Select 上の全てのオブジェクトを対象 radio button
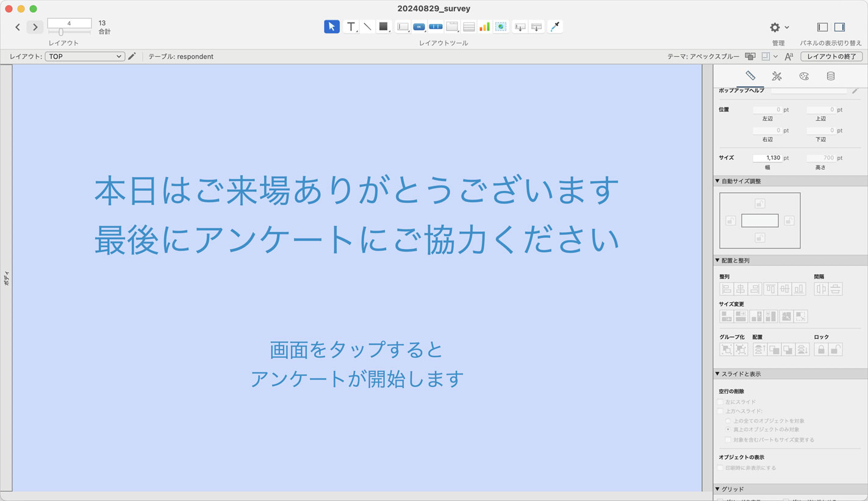Screen dimensions: 868x501 pos(728,421)
